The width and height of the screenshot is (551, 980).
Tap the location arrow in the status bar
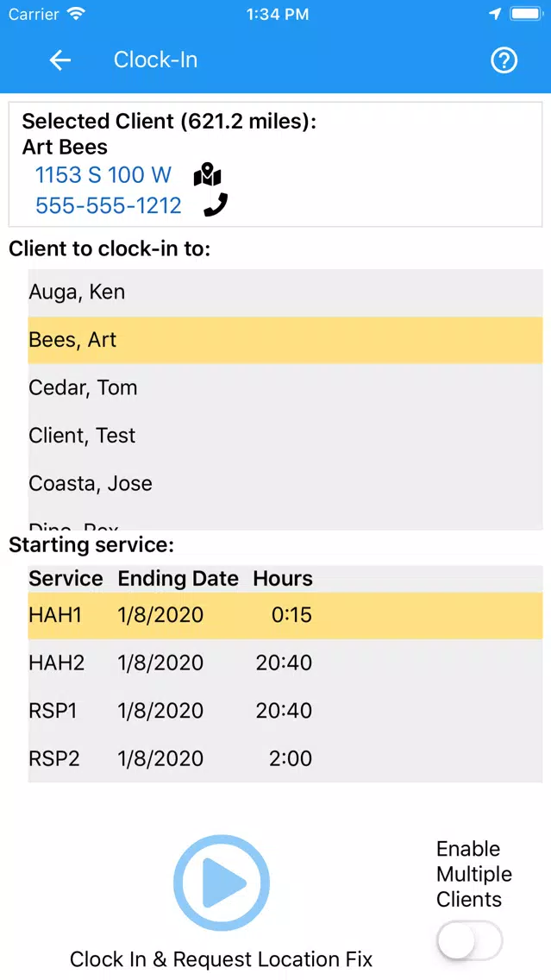pos(495,14)
